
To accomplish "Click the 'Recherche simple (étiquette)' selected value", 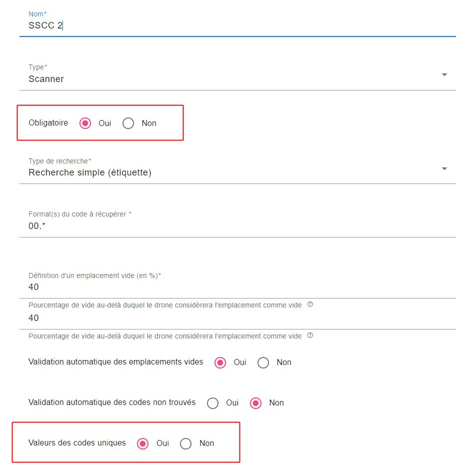I will tap(90, 173).
